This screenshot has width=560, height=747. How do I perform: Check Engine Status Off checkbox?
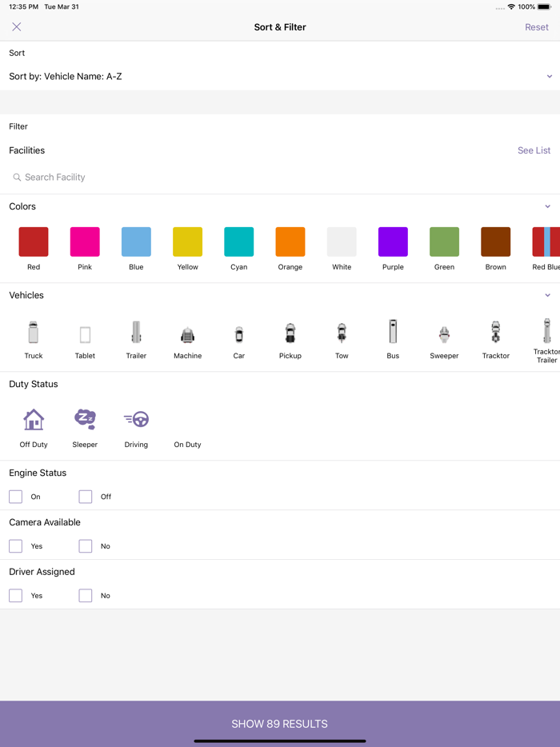pos(86,497)
